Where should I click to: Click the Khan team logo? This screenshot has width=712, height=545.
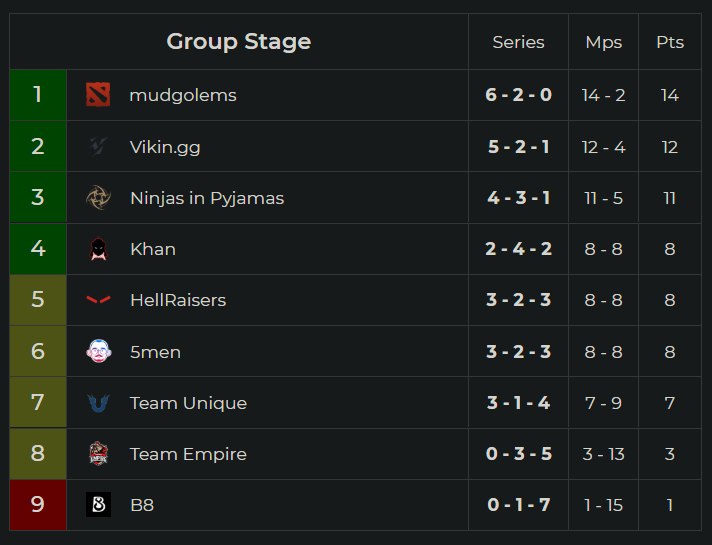click(x=98, y=249)
